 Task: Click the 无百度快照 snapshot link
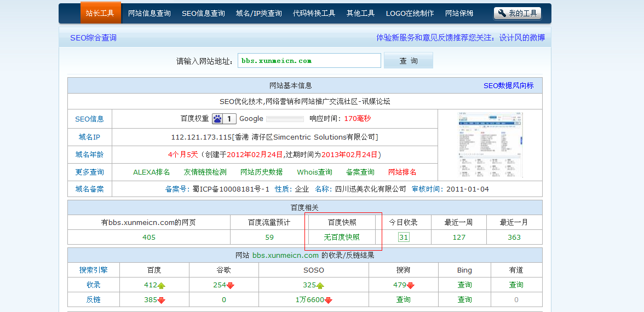coord(342,237)
